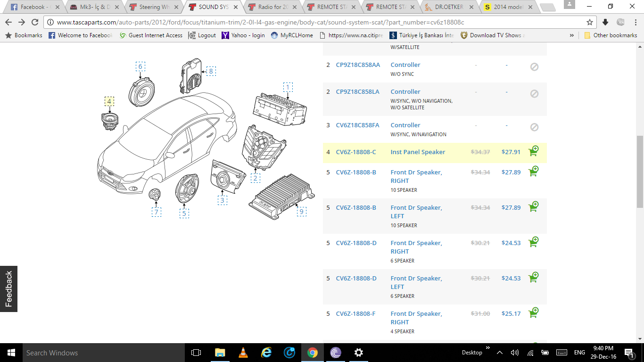
Task: Open the new tab button
Action: click(547, 7)
